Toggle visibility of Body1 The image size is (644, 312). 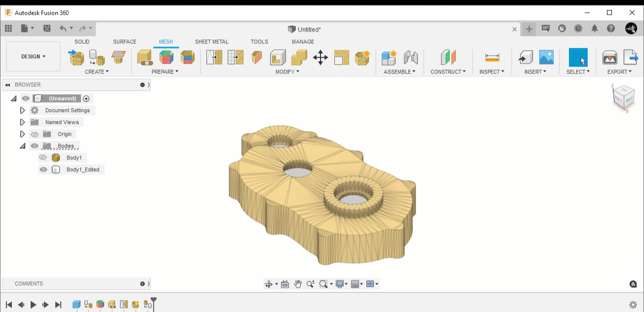[x=43, y=158]
